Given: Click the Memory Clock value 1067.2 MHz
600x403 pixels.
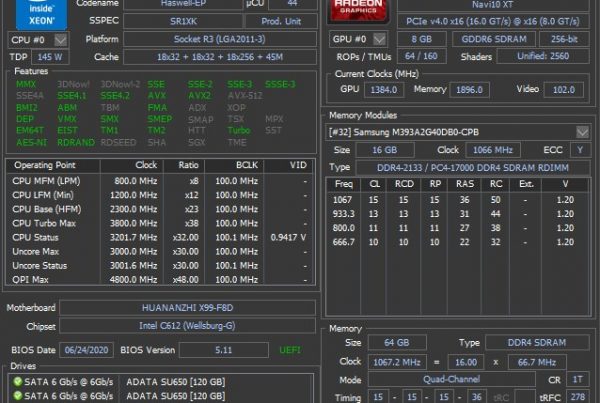Looking at the screenshot, I should pyautogui.click(x=397, y=362).
